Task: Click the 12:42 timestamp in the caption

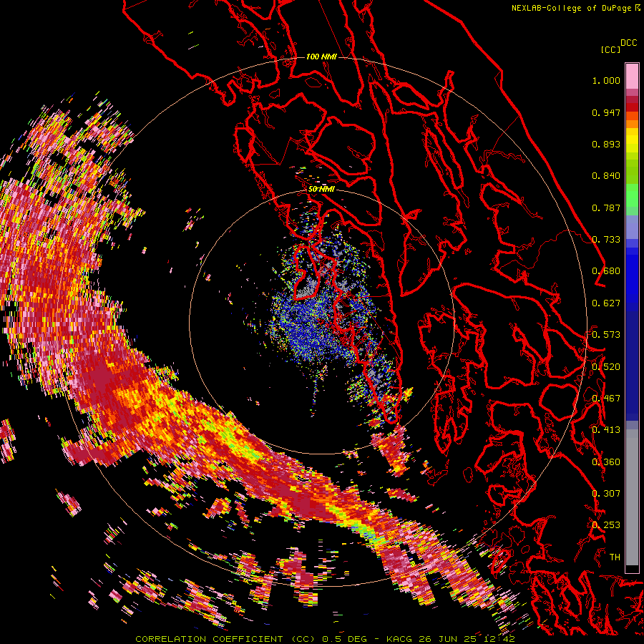Action: 498,639
